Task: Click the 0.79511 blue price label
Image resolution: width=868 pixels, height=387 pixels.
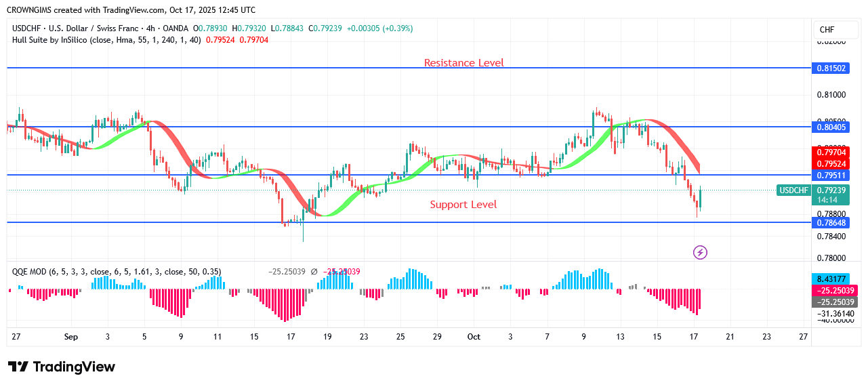Action: click(831, 175)
